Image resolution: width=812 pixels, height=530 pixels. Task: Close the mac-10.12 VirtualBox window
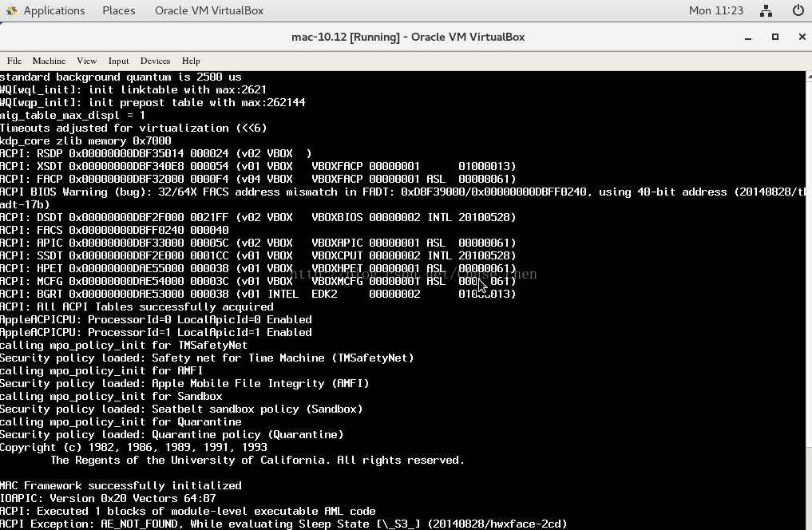802,37
